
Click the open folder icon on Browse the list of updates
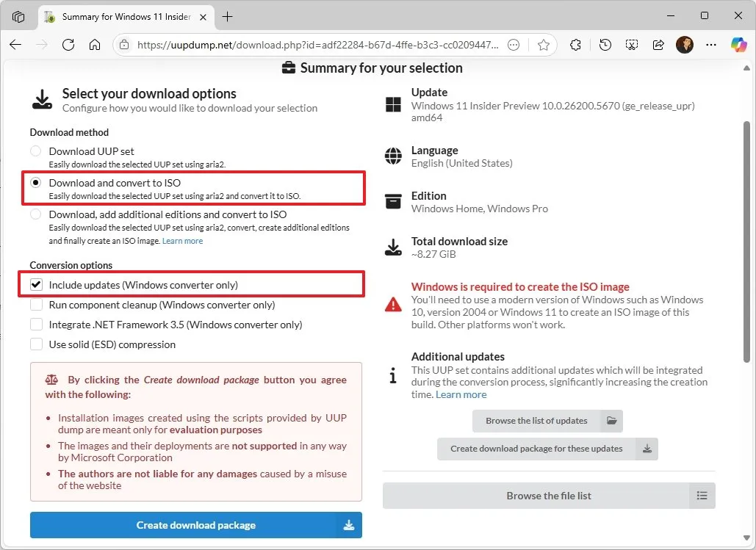(612, 421)
